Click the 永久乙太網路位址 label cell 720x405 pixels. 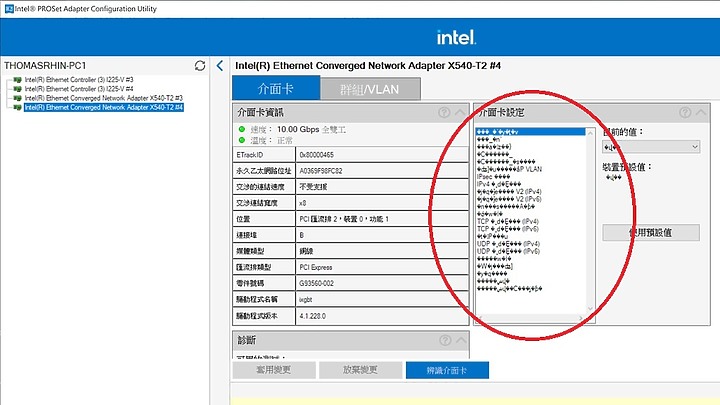(x=264, y=171)
